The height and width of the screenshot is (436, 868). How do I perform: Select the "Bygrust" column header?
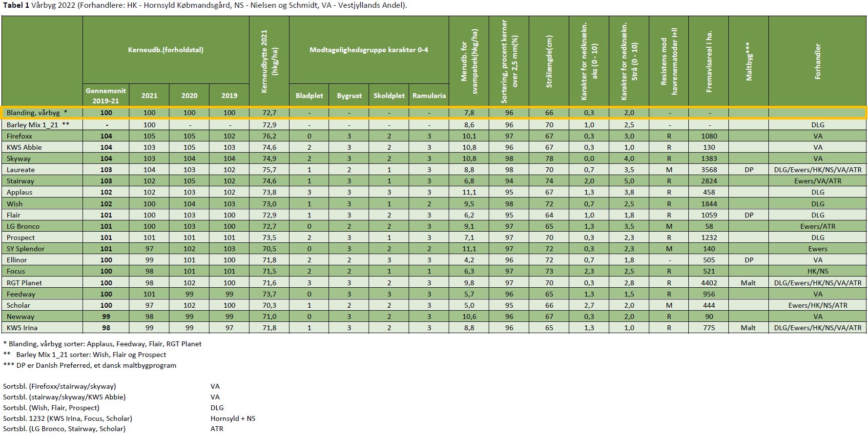click(349, 96)
